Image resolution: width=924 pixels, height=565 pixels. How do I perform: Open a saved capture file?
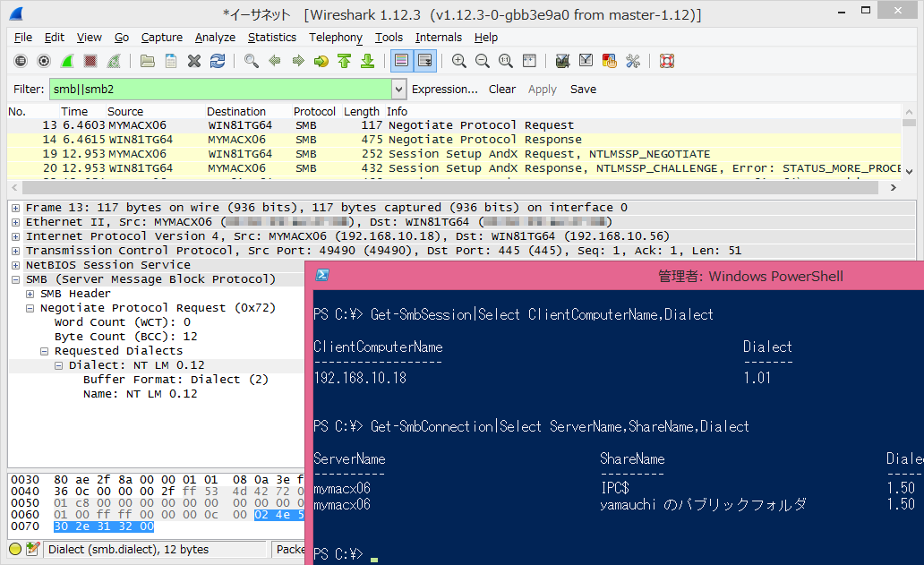point(148,60)
